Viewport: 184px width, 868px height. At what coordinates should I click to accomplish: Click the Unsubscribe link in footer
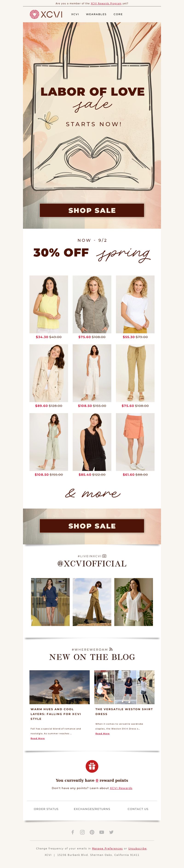pos(137,849)
